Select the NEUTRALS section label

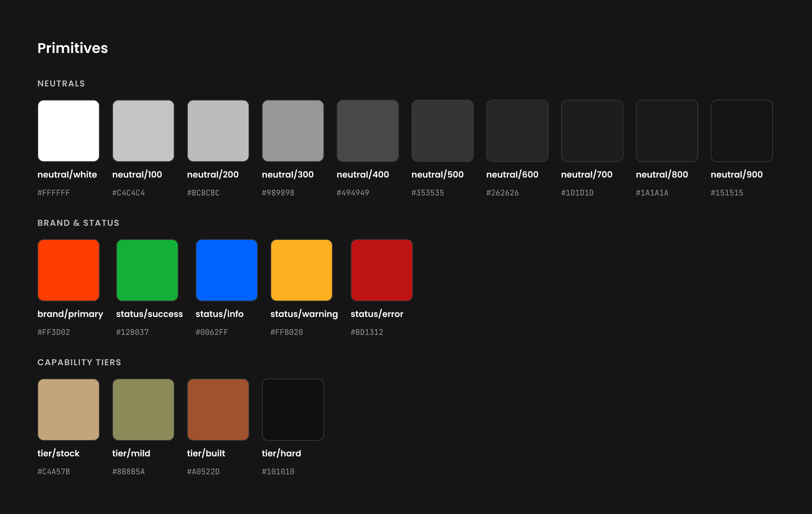(61, 84)
